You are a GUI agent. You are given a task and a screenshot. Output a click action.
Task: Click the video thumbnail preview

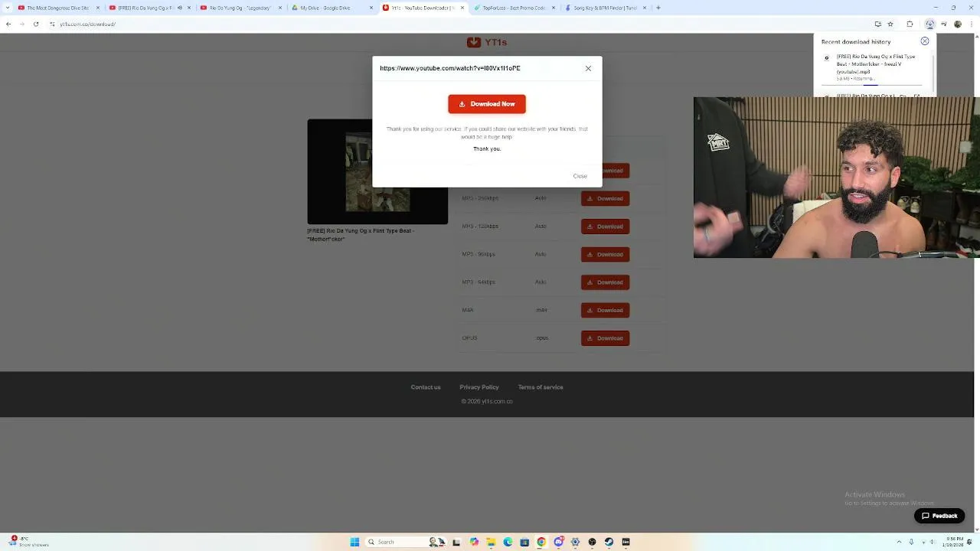tap(377, 171)
